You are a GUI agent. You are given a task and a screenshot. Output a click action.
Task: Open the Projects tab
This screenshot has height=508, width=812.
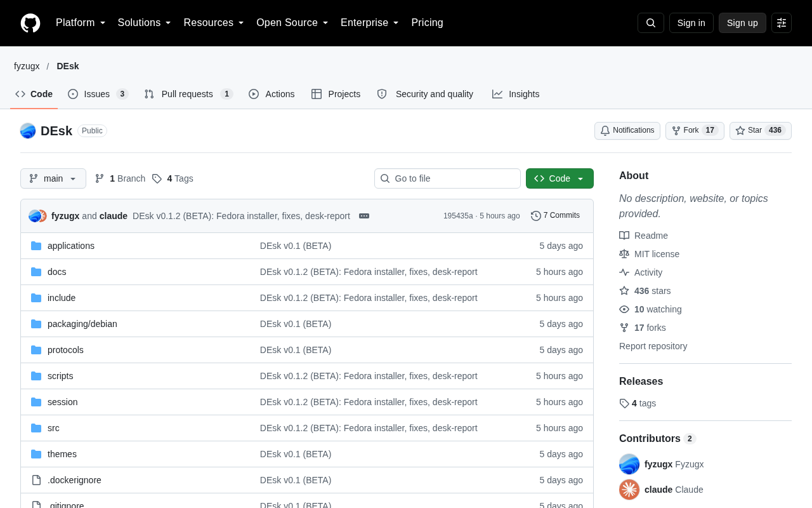(x=336, y=94)
